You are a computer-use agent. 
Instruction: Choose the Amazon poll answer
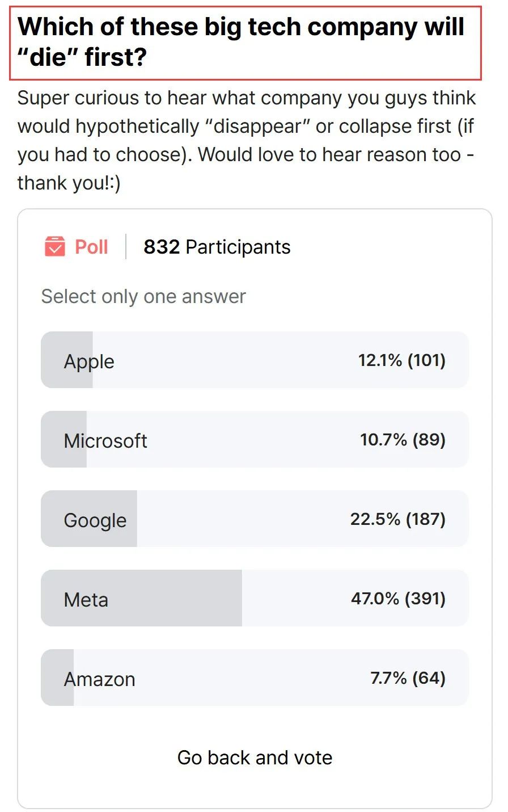[x=255, y=678]
